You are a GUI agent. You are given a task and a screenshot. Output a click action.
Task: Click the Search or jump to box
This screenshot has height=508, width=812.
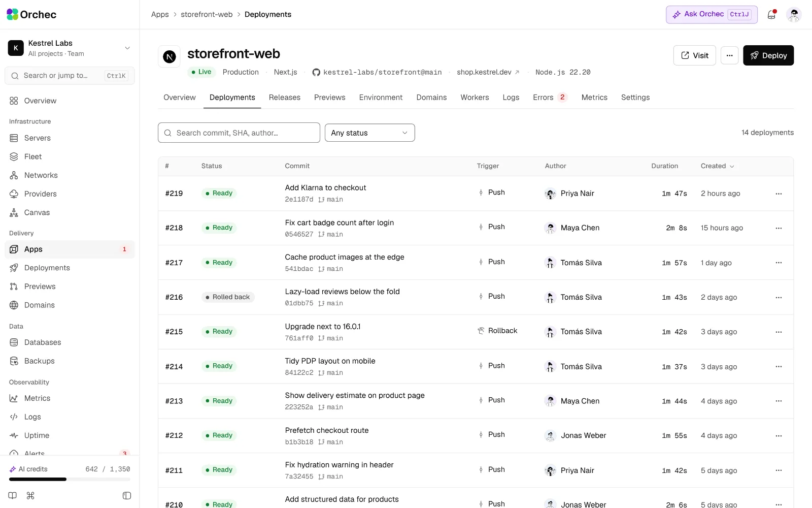click(70, 76)
